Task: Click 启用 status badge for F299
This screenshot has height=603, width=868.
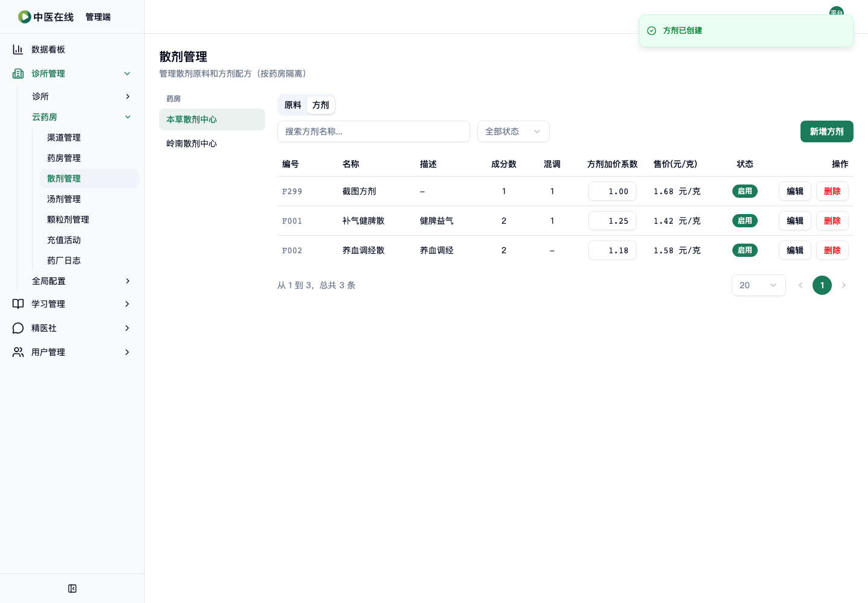Action: [x=745, y=191]
